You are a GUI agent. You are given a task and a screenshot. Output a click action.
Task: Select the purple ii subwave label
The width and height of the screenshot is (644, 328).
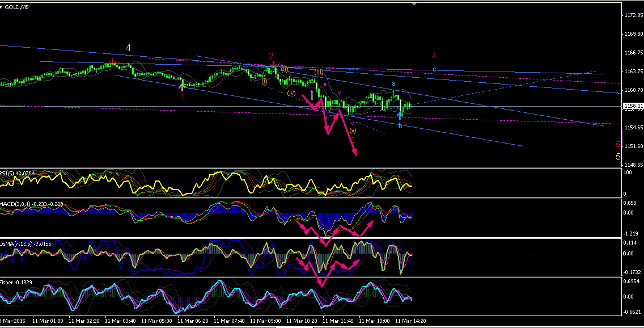pyautogui.click(x=325, y=84)
